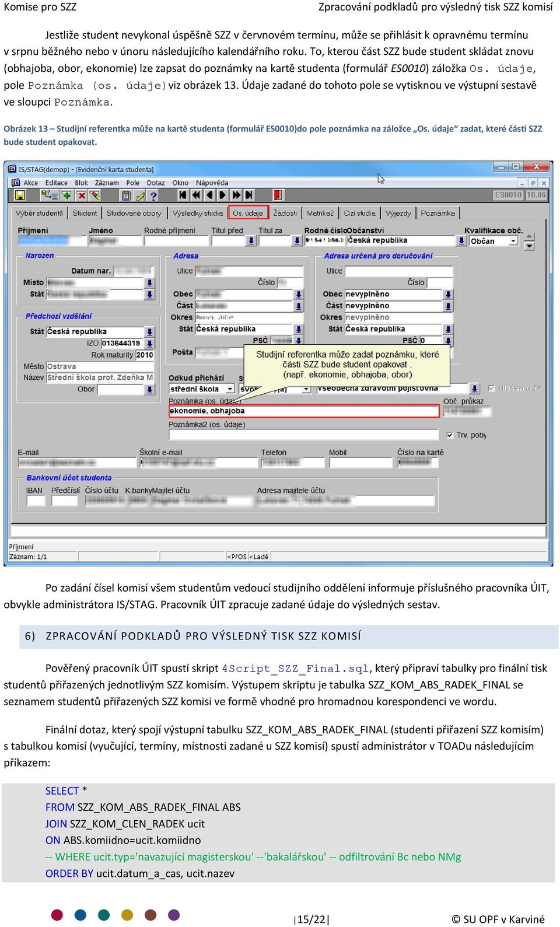
Task: Click the Mobil input field
Action: coord(360,463)
